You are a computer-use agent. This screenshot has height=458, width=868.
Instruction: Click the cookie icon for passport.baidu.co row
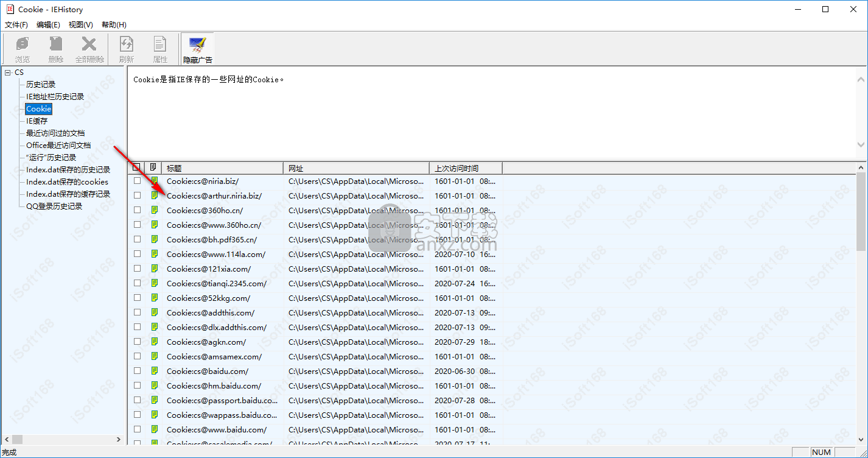pyautogui.click(x=155, y=400)
